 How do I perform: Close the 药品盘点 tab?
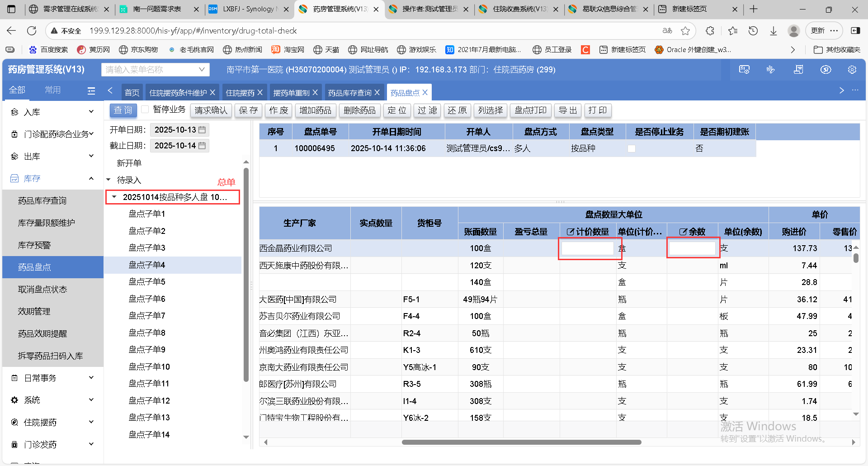(x=425, y=92)
